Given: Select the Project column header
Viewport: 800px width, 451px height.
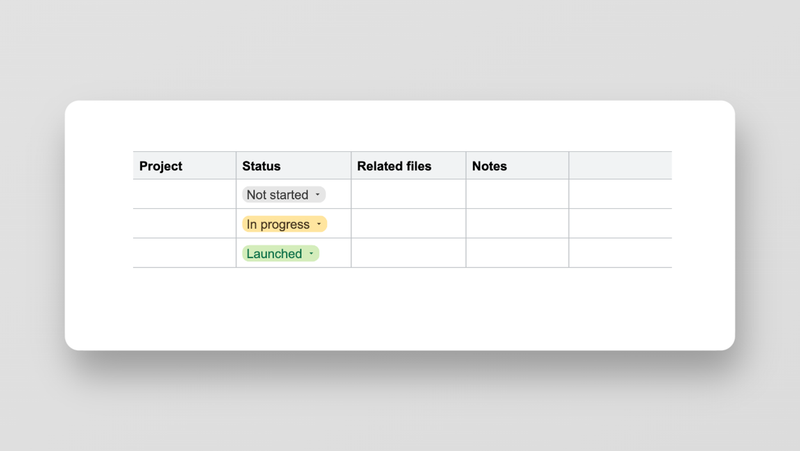Looking at the screenshot, I should 184,166.
